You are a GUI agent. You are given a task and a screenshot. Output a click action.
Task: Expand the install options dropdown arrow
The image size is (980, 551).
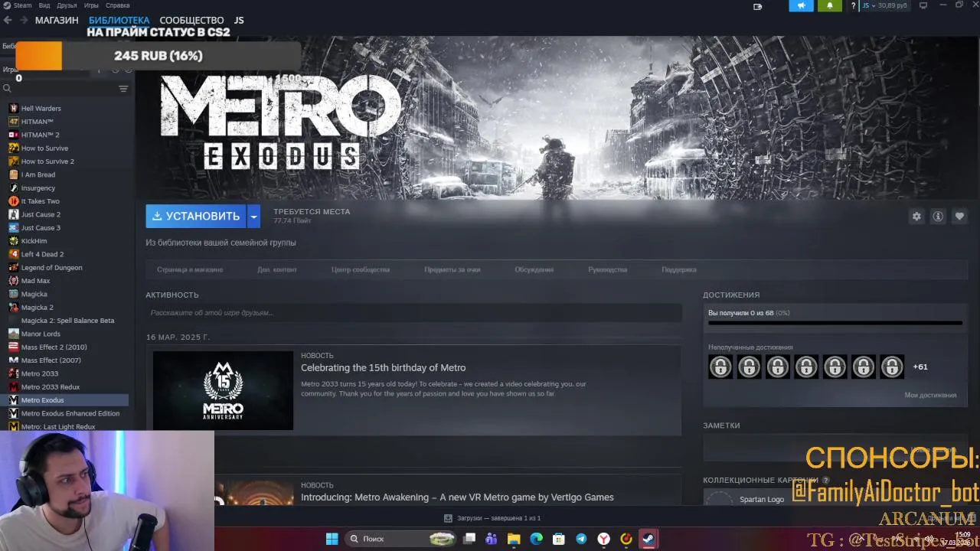[x=254, y=217]
